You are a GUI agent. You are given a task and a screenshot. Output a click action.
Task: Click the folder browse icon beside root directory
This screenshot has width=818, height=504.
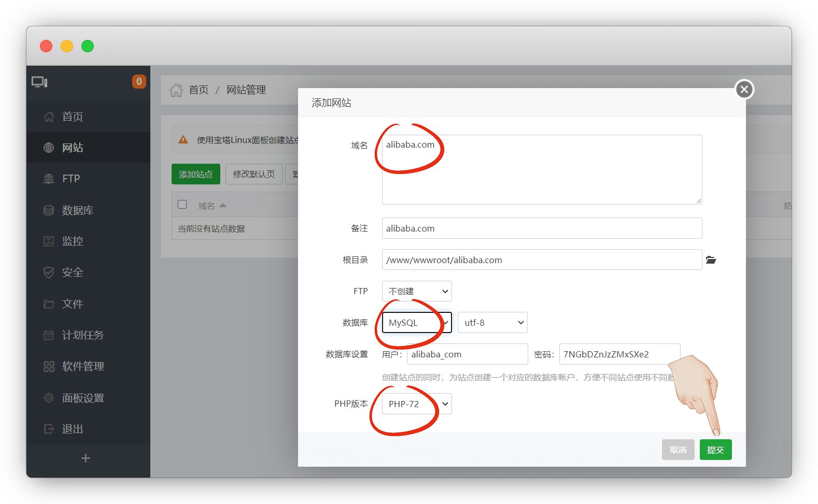click(711, 260)
